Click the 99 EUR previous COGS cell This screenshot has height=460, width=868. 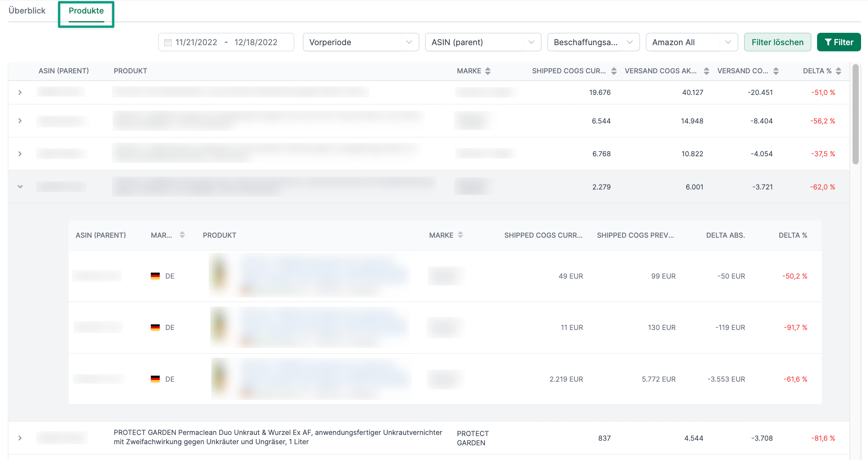[x=664, y=276]
